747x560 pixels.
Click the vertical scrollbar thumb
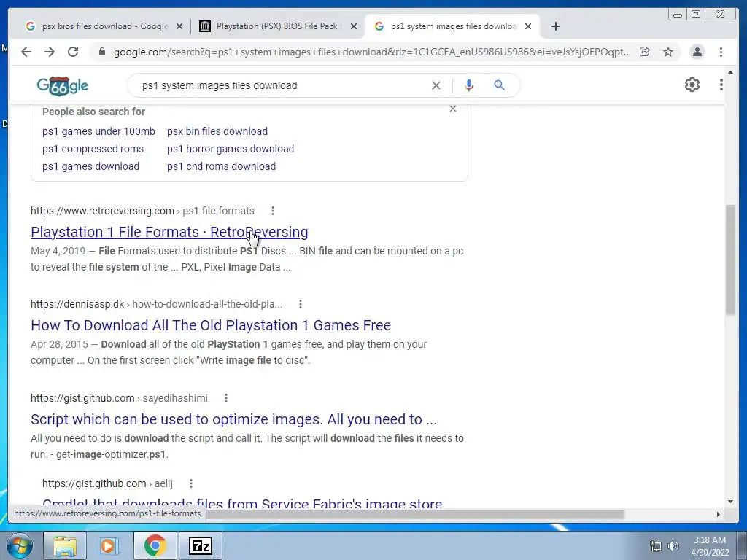[730, 260]
